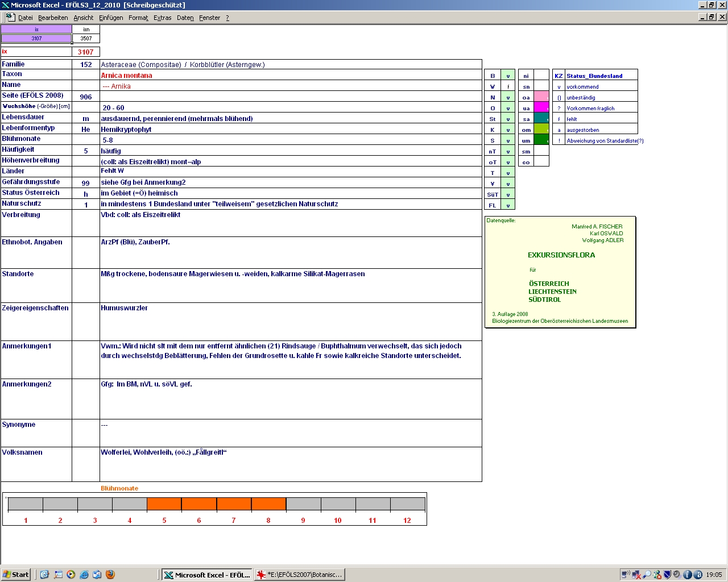Select the ixn cell with value 3507

[86, 39]
